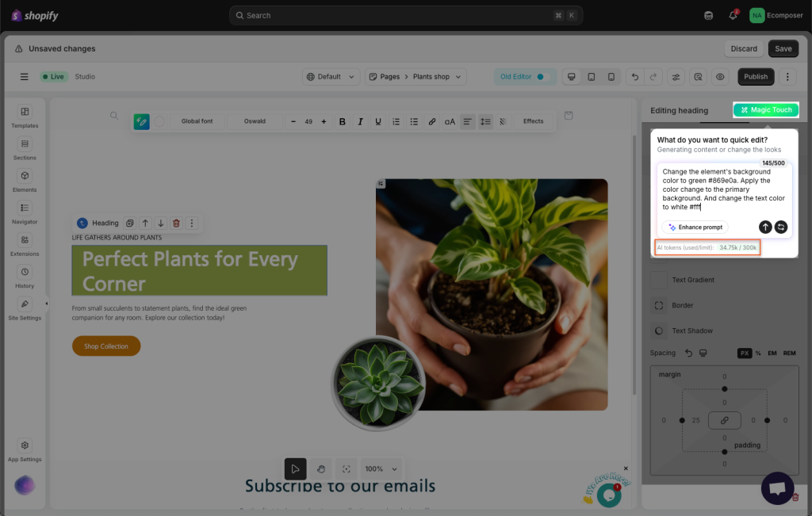812x516 pixels.
Task: Click the hamburger menu icon
Action: point(25,77)
